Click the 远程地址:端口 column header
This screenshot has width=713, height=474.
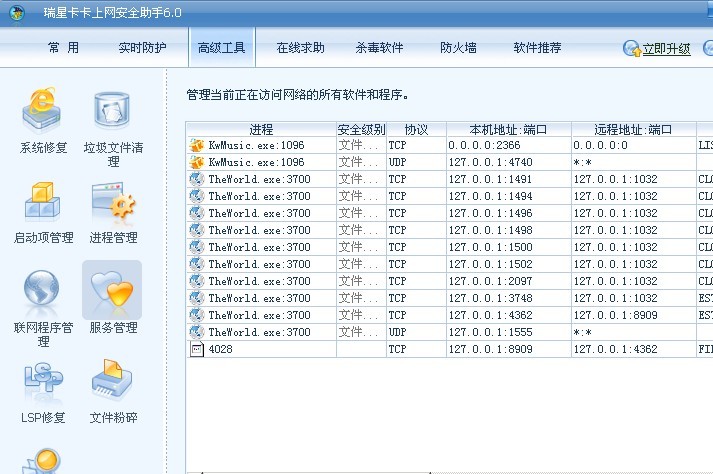tap(632, 130)
